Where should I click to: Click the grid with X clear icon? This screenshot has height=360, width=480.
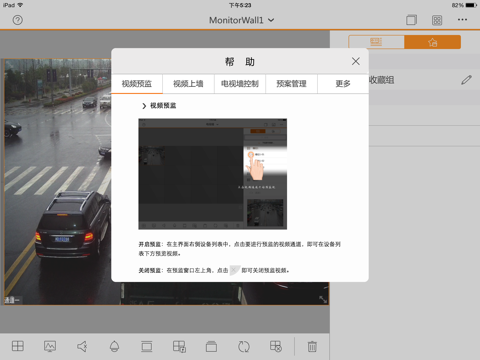(276, 346)
